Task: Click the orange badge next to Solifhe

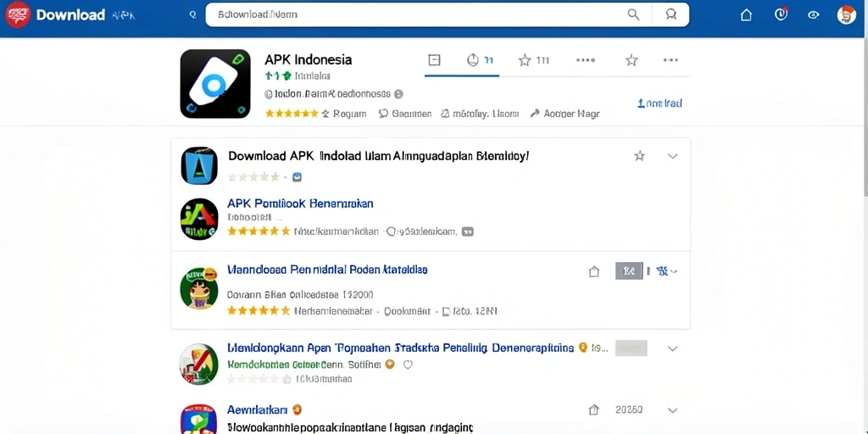Action: pyautogui.click(x=390, y=364)
